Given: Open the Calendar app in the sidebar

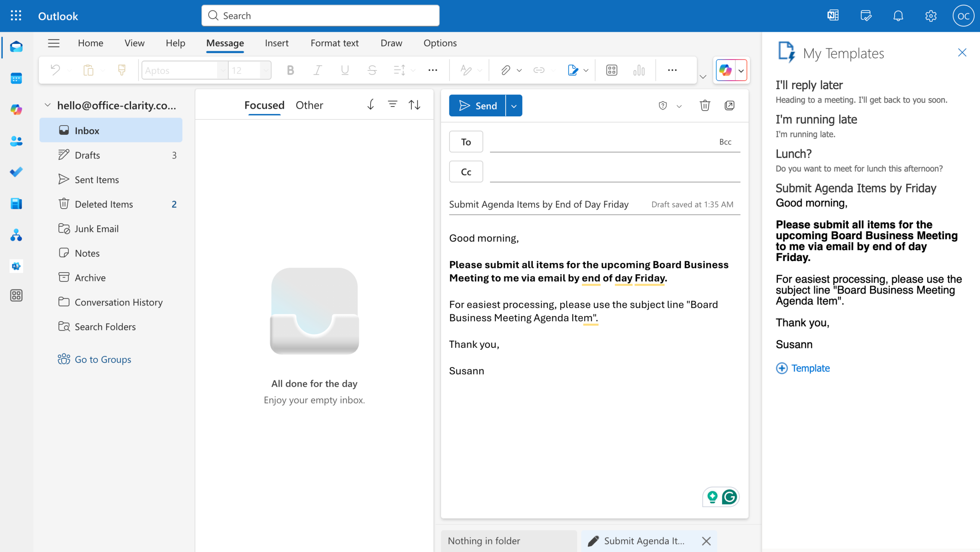Looking at the screenshot, I should 16,78.
